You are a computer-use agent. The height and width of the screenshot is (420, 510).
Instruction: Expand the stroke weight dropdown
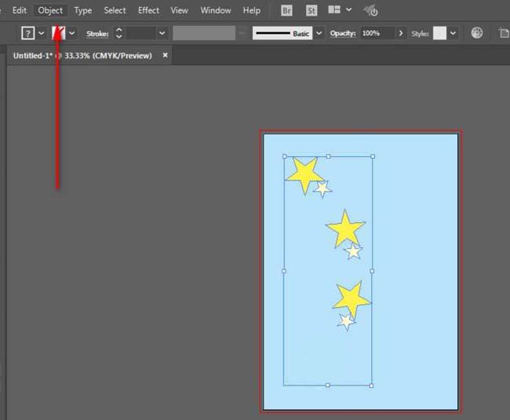tap(162, 33)
